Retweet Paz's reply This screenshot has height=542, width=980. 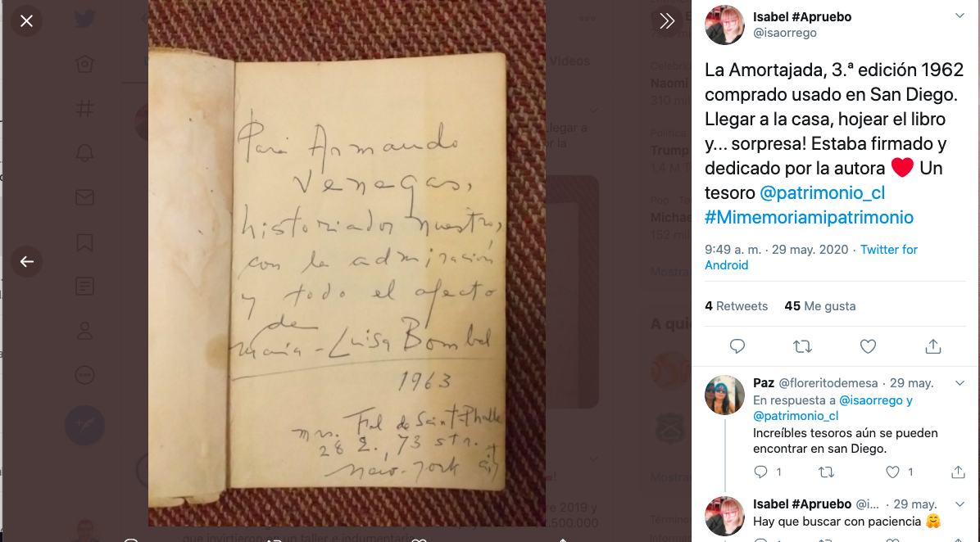click(x=826, y=472)
